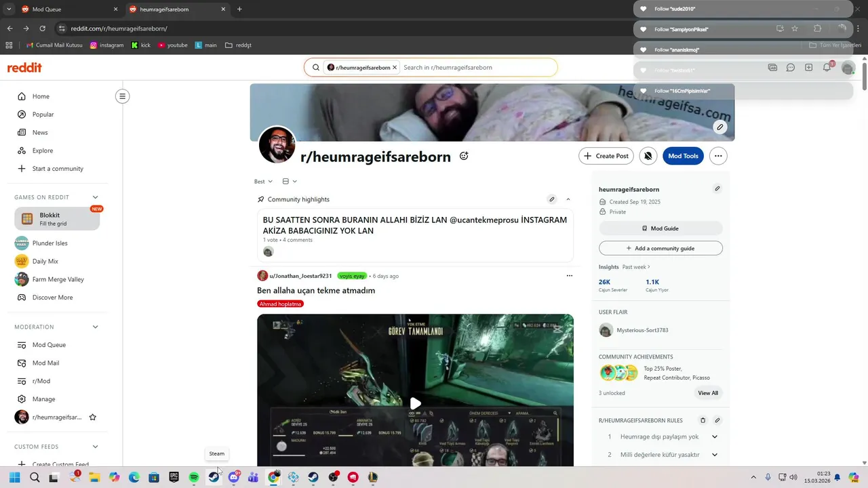Edit the community banner with the pencil icon
This screenshot has height=488, width=868.
720,127
